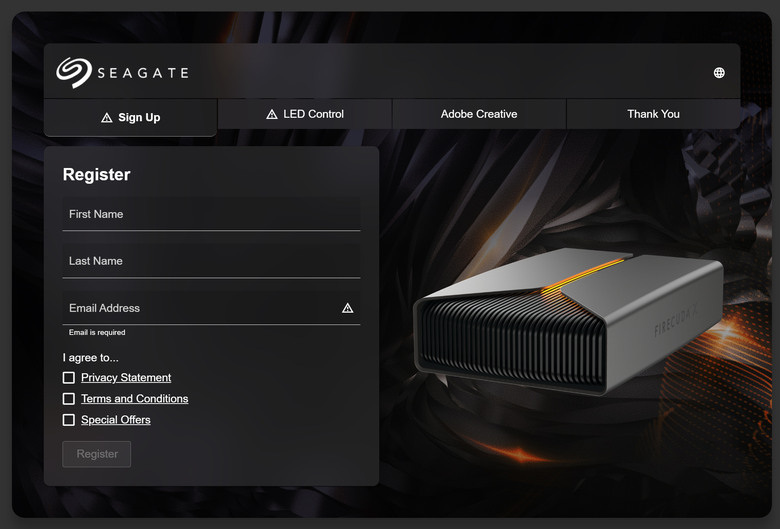This screenshot has height=529, width=780.
Task: Open the Sign Up tab
Action: pyautogui.click(x=130, y=117)
